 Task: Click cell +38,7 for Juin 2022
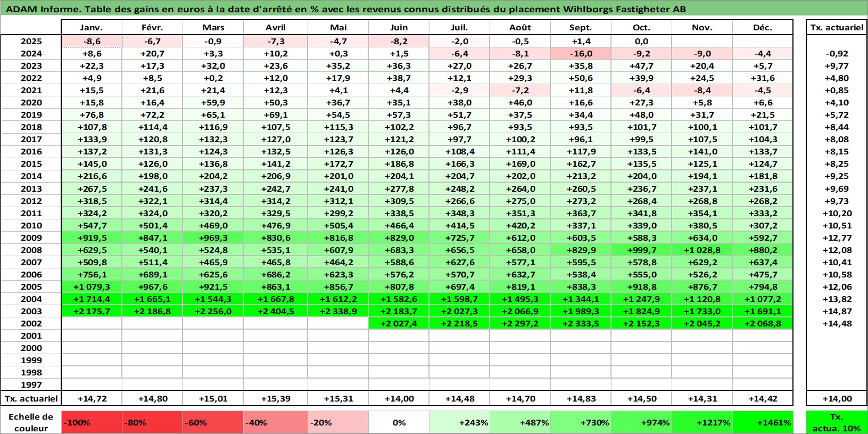click(399, 78)
